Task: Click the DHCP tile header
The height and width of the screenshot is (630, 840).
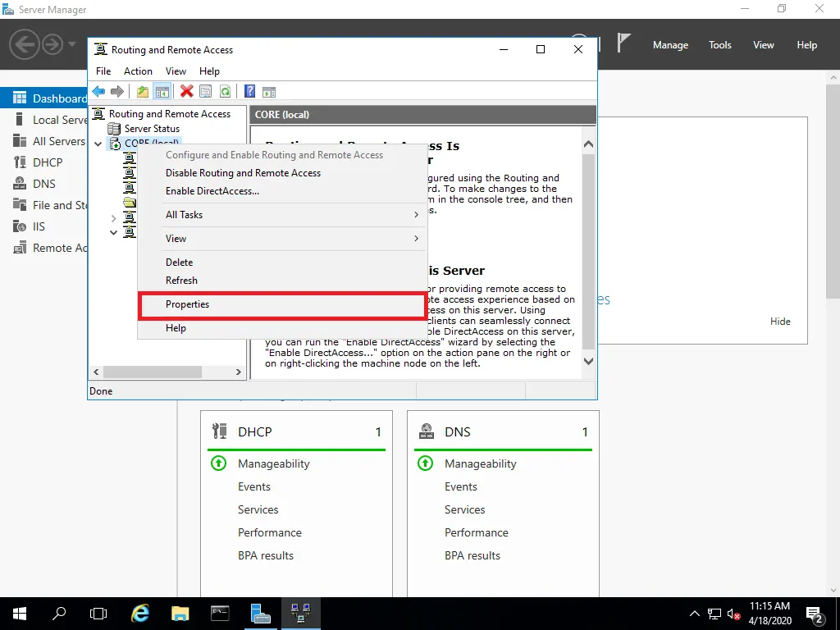Action: pyautogui.click(x=296, y=431)
